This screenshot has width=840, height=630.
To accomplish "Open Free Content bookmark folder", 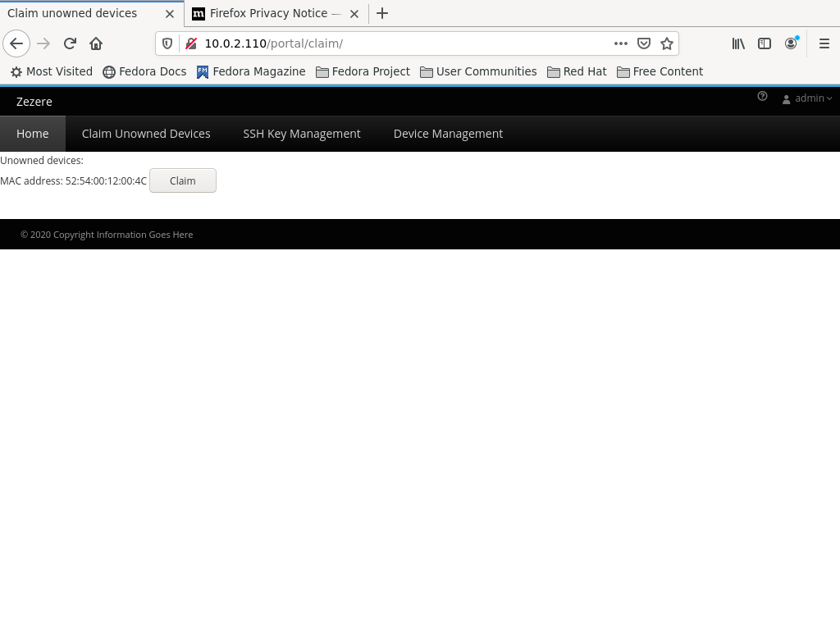I will tap(660, 72).
